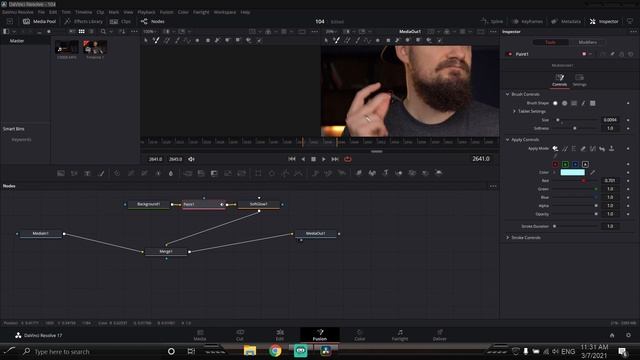Select the Color apply mode icon

click(555, 149)
